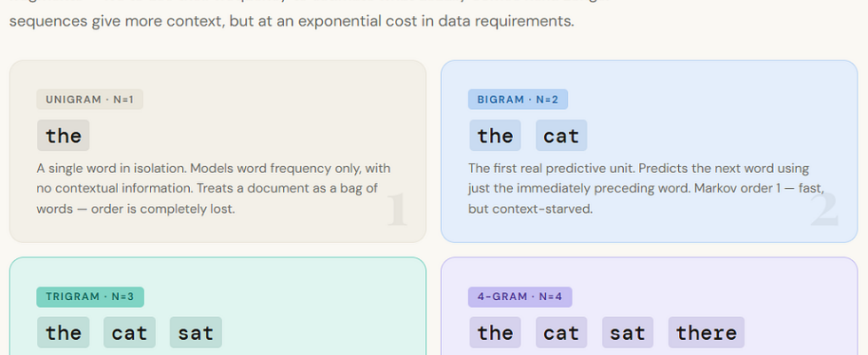Select the "there" token in 4-gram card

point(706,333)
